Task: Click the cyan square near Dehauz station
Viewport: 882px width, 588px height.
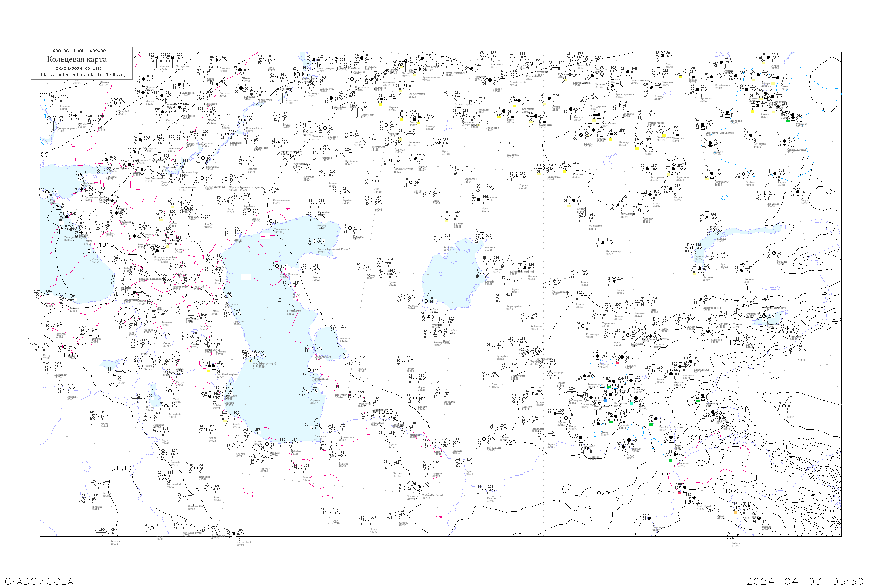Action: pyautogui.click(x=632, y=404)
